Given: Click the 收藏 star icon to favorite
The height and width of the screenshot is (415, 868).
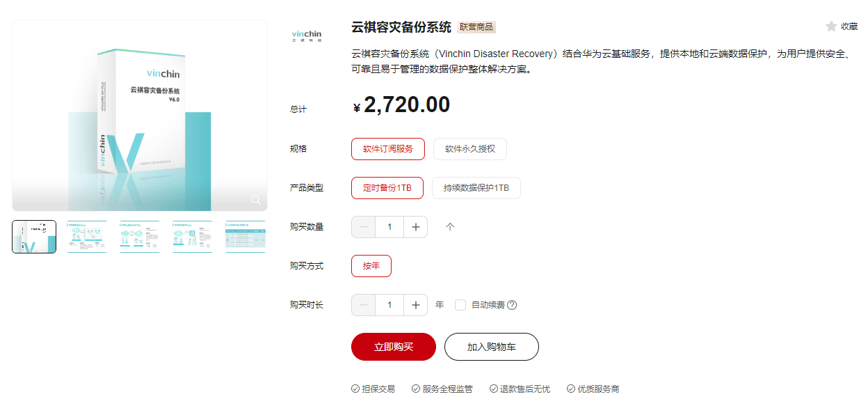Looking at the screenshot, I should click(x=831, y=26).
